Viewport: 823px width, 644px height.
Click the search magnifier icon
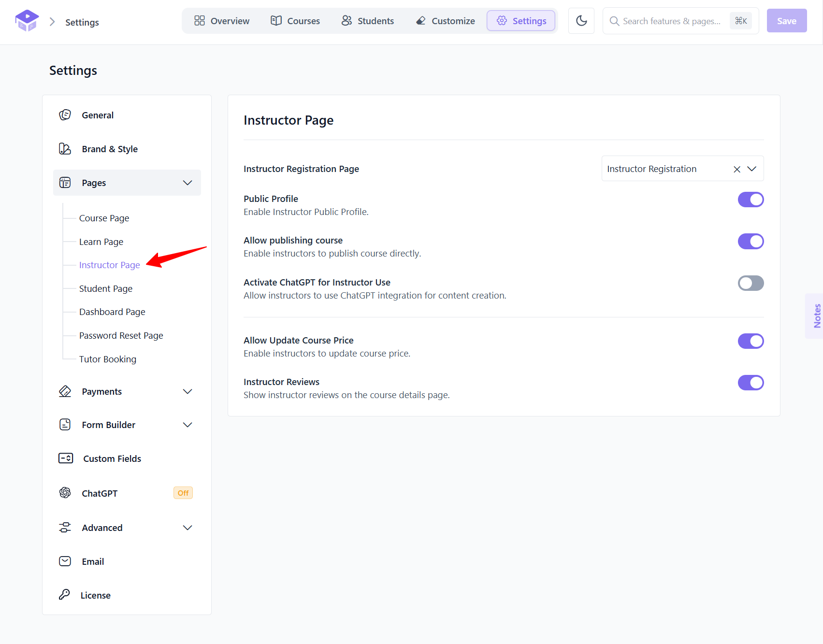[x=614, y=21]
